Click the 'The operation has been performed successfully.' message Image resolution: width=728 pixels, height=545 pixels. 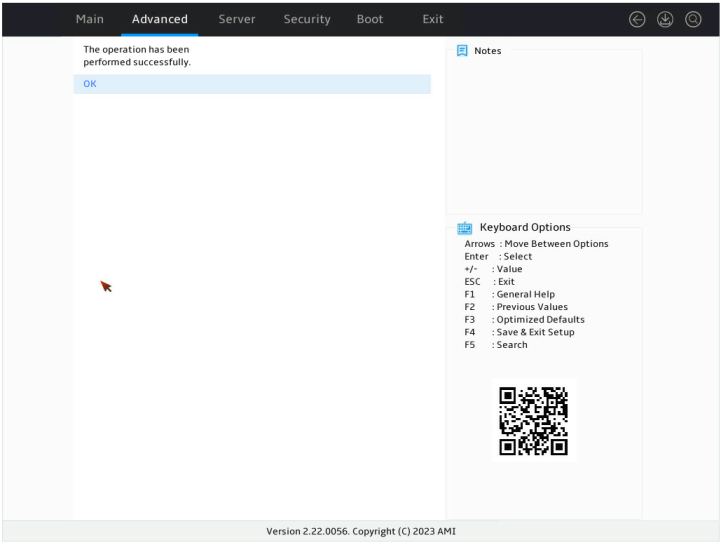(x=138, y=56)
